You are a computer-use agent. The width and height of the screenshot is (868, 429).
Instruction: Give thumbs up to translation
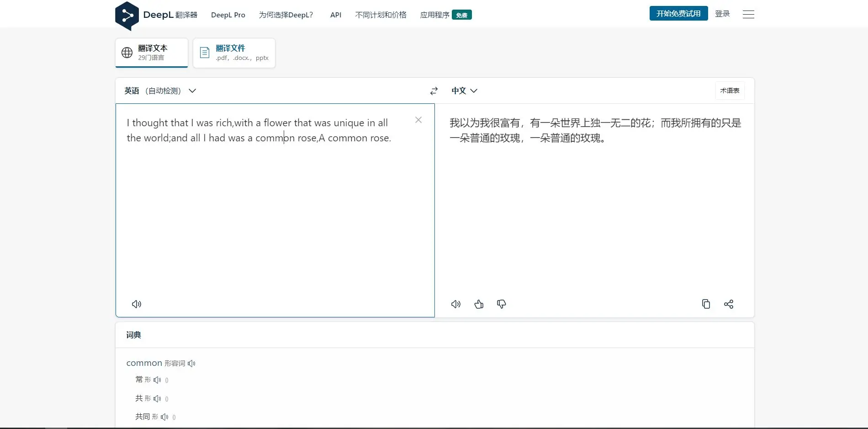coord(479,304)
